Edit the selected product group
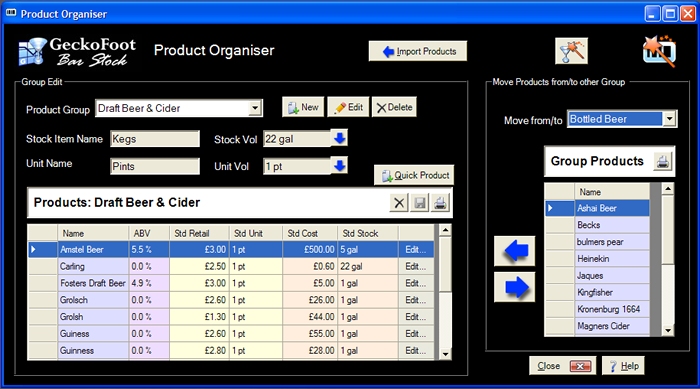 coord(348,107)
